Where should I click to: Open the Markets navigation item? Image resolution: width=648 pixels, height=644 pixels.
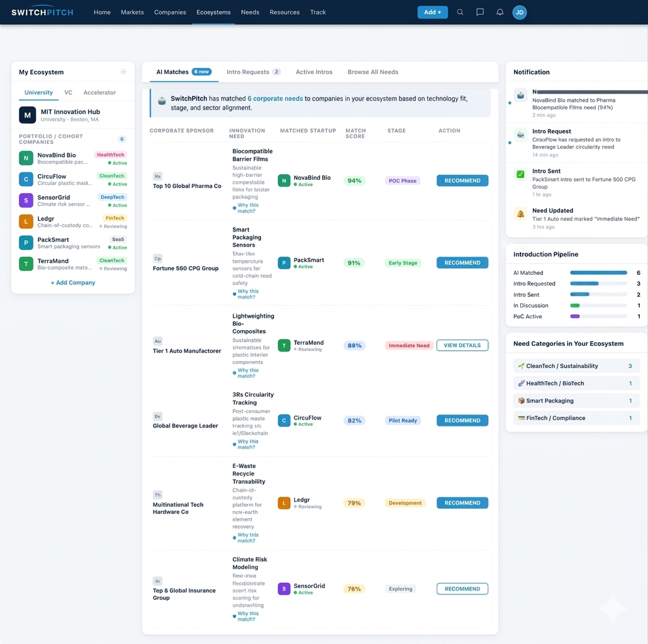[x=132, y=13]
